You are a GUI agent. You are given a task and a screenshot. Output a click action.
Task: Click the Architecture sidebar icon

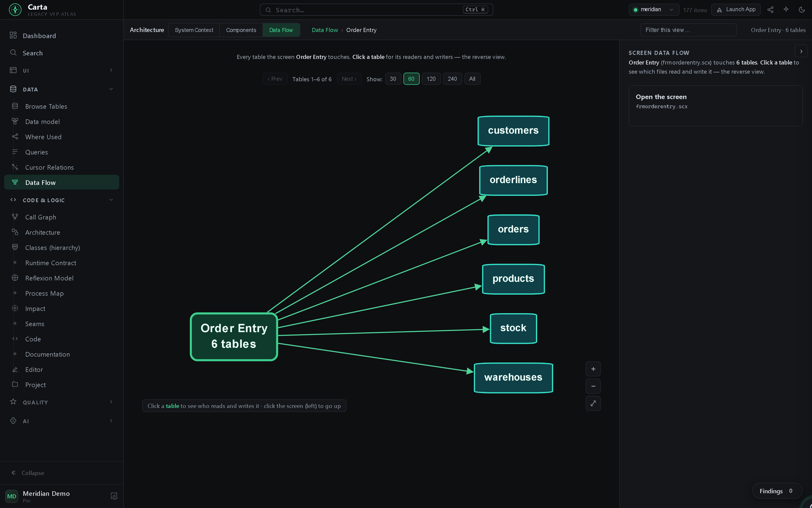pos(15,232)
